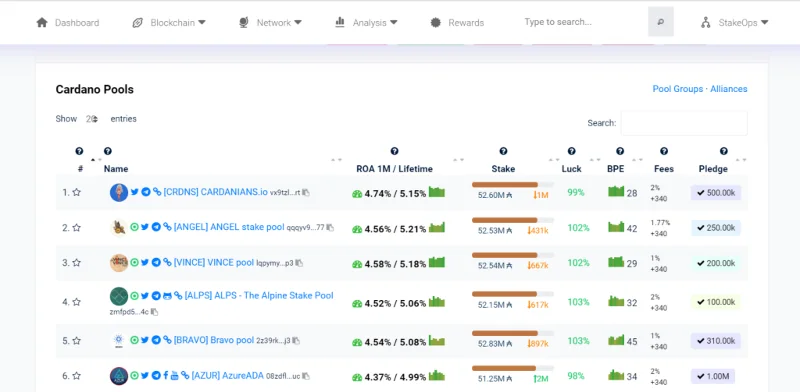Sort the table by Pledge column
This screenshot has height=392, width=800.
(713, 169)
